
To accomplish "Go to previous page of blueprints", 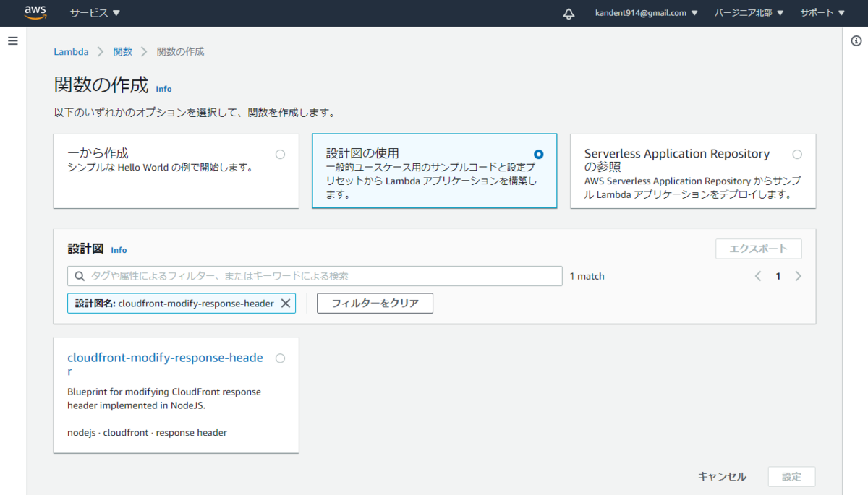I will tap(758, 276).
